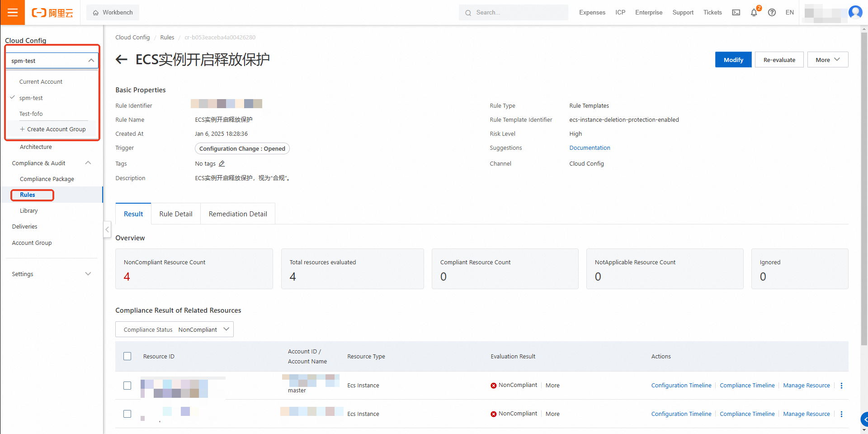Switch to the Rule Detail tab
The image size is (868, 434).
176,214
